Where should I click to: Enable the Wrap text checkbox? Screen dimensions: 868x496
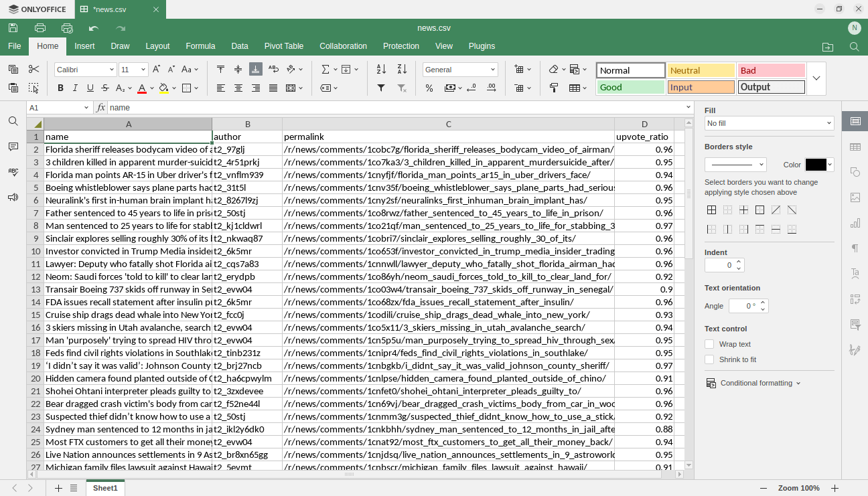pyautogui.click(x=709, y=344)
